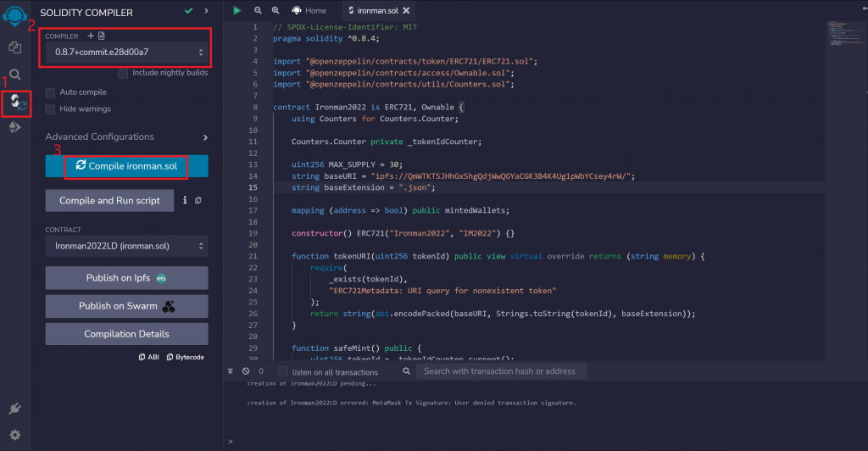Image resolution: width=868 pixels, height=451 pixels.
Task: Open the Plugin manager plug icon
Action: pos(15,409)
